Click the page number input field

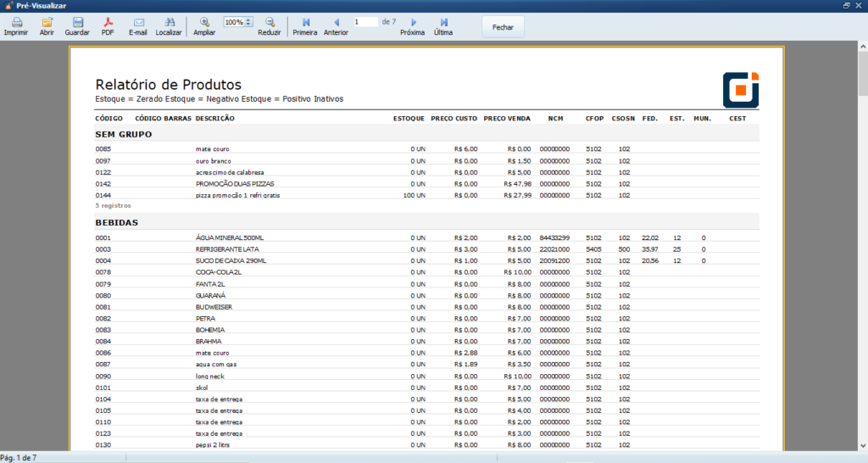click(x=364, y=22)
